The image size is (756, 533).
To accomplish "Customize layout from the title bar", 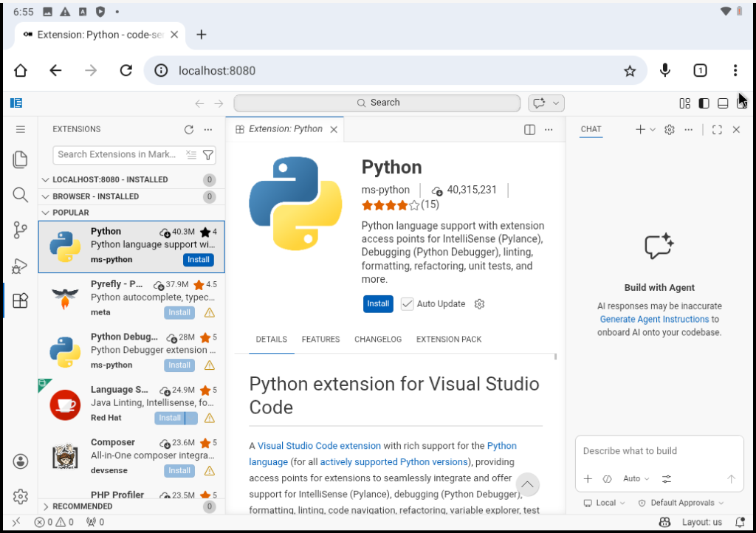I will [684, 103].
